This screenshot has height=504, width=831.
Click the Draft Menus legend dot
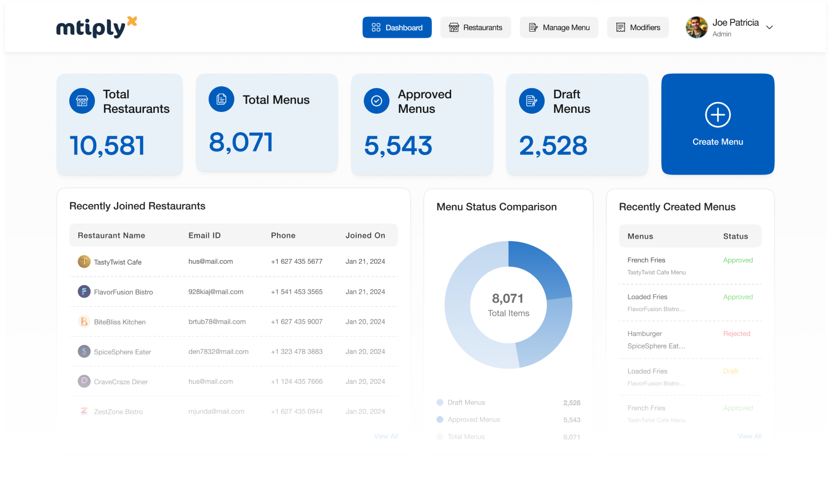click(x=440, y=402)
